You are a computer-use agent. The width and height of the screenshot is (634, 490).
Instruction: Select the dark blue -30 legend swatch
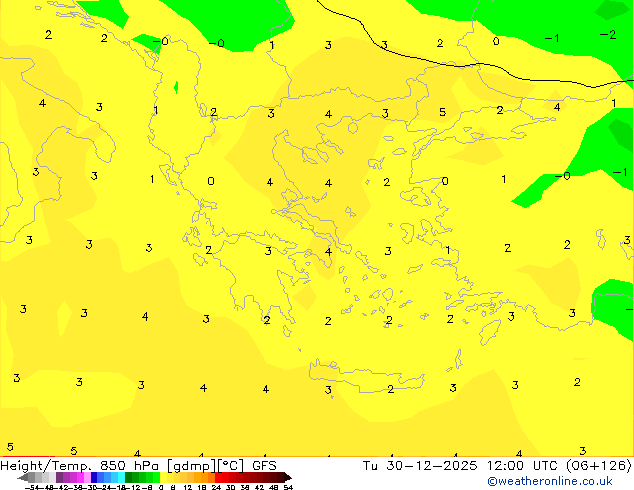[x=94, y=477]
